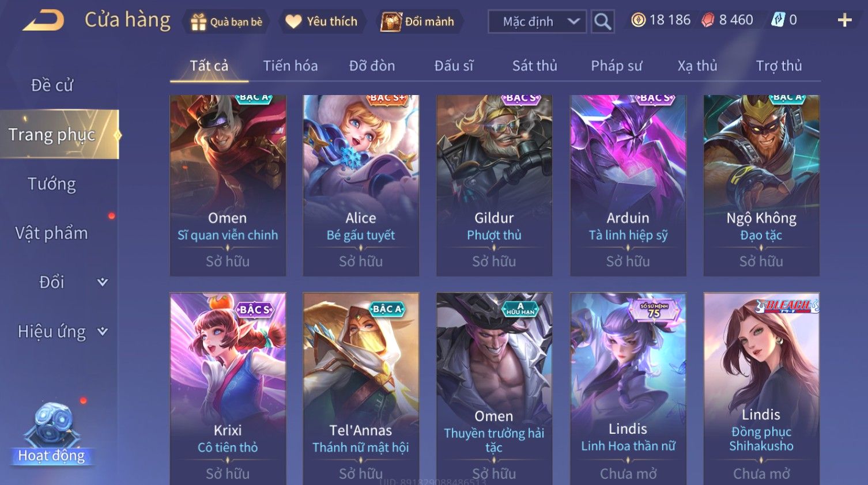Tap the plus icon to add currency
The image size is (868, 485).
coord(844,21)
